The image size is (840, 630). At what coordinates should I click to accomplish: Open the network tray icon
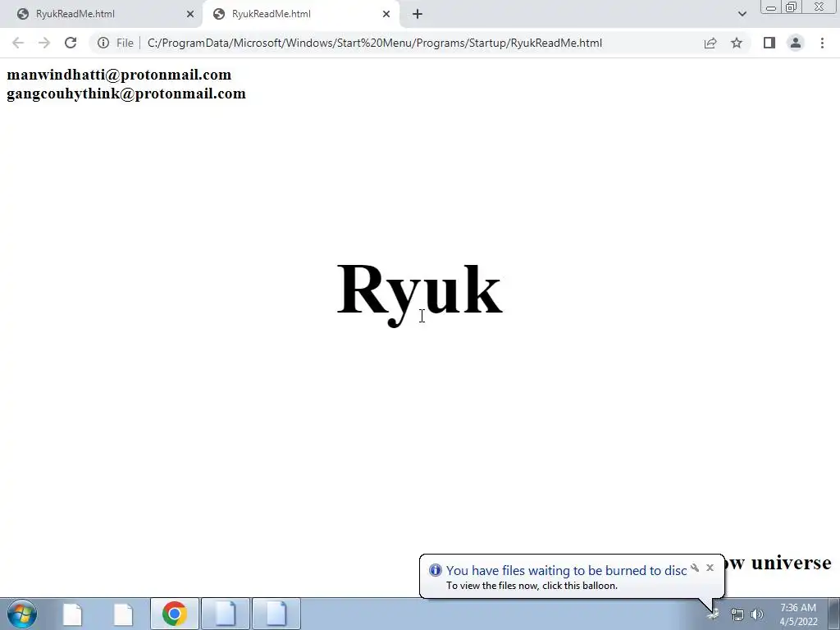point(737,614)
